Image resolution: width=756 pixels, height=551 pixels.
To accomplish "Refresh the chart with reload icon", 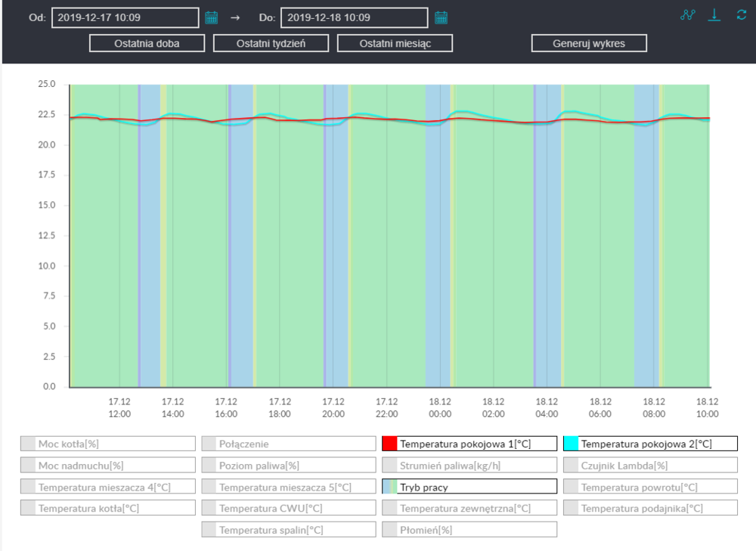I will pos(741,15).
